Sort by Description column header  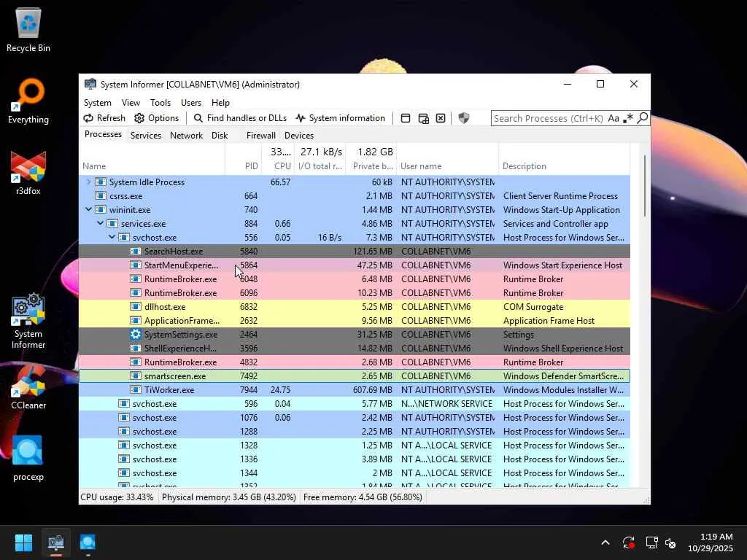[564, 159]
